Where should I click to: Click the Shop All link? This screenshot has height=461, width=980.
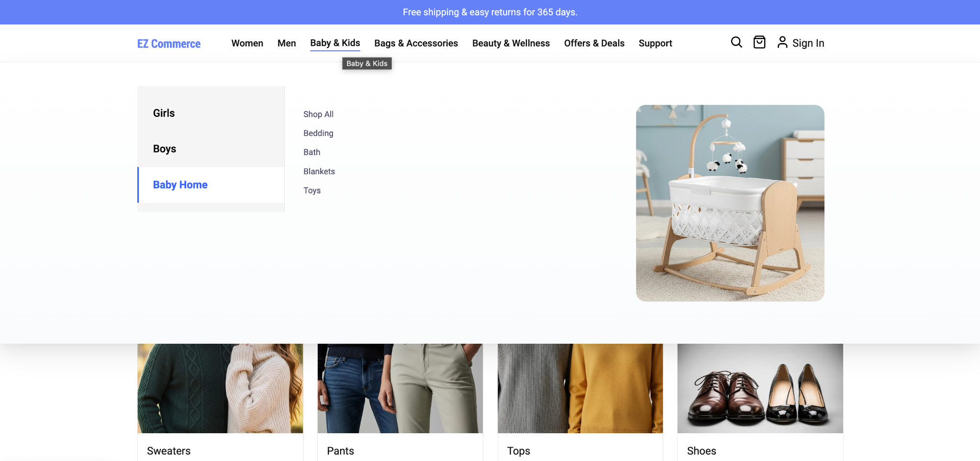click(x=318, y=114)
